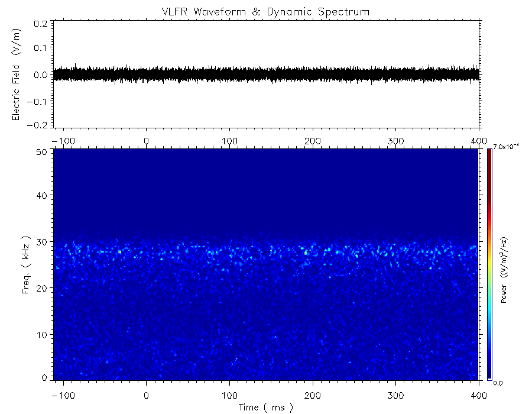Click the 400 label on the bottom time axis

point(478,394)
